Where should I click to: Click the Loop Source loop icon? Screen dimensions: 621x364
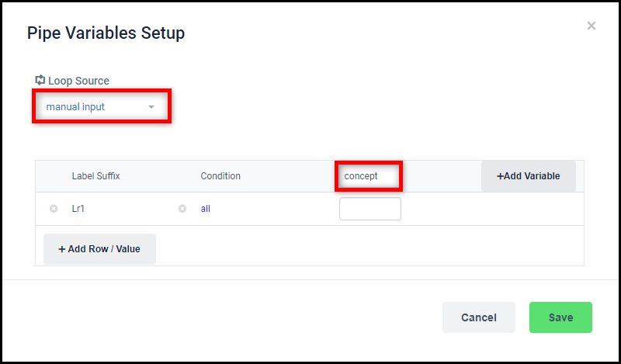pos(40,80)
